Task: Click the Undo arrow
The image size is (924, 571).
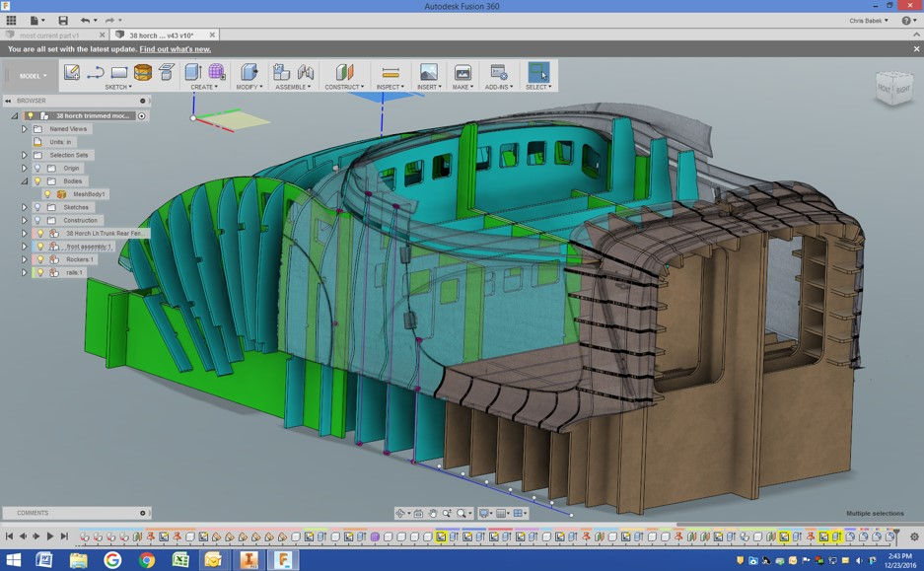Action: coord(86,21)
